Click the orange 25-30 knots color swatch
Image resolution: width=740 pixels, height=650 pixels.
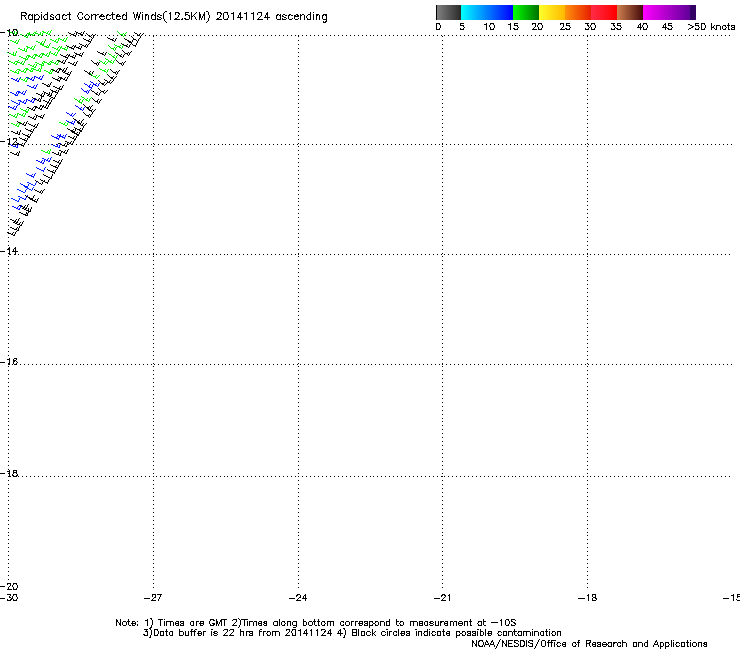(578, 12)
